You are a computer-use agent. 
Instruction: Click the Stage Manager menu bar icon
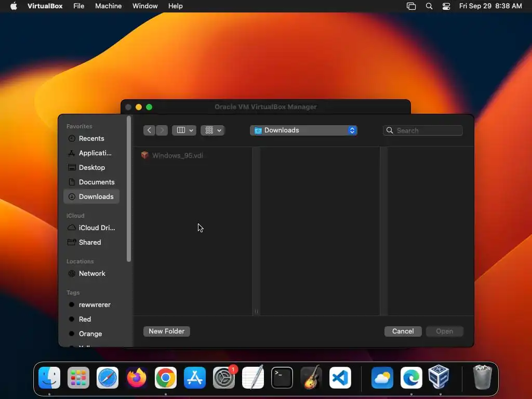(x=411, y=6)
